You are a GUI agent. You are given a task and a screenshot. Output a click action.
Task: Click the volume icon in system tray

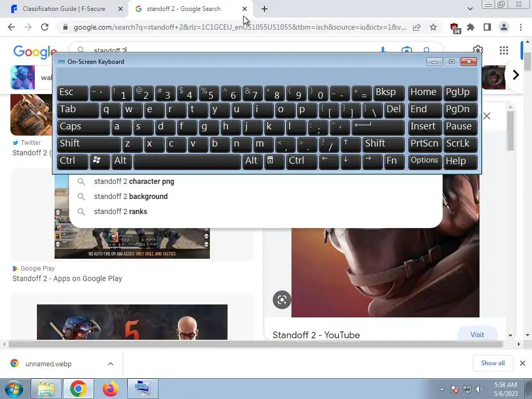point(480,389)
